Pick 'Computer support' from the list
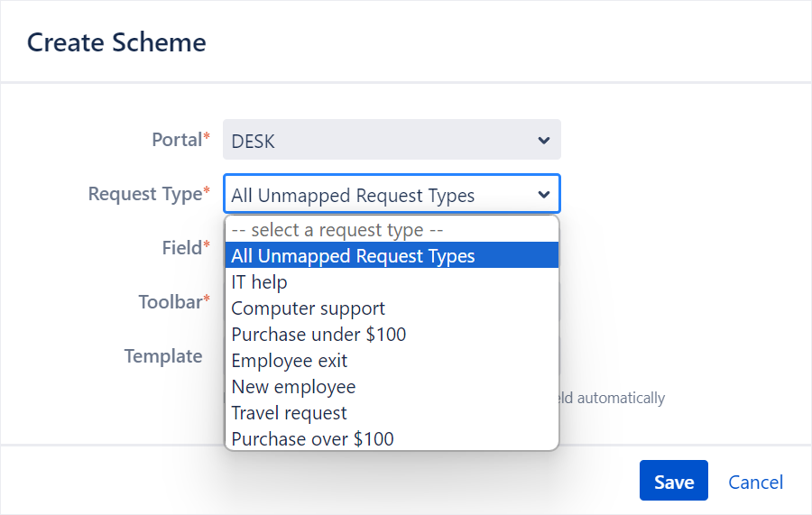This screenshot has height=515, width=812. (x=309, y=308)
